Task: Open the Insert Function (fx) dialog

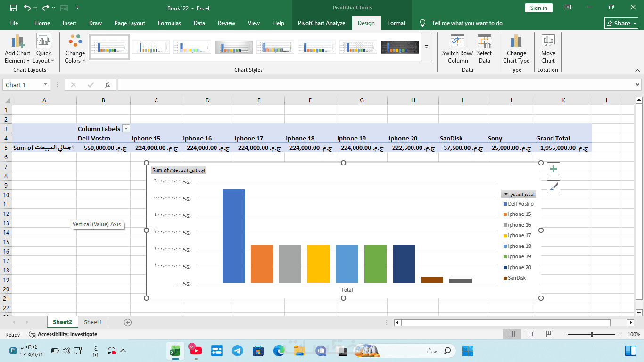Action: point(107,85)
